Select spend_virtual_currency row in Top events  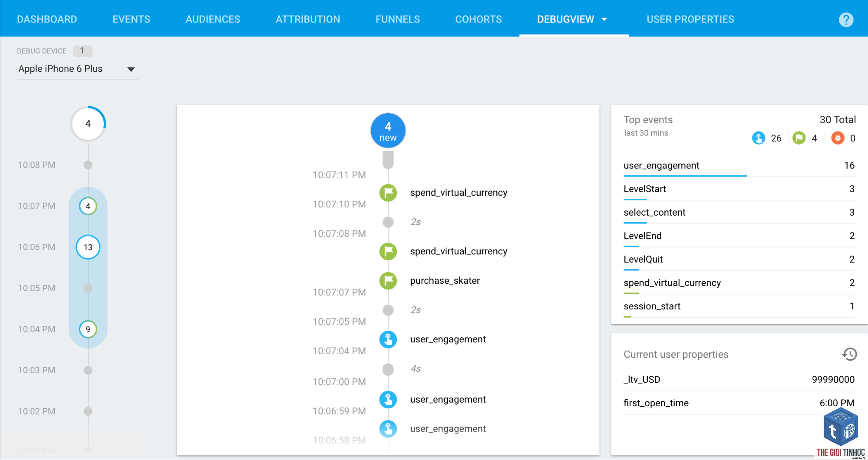coord(739,283)
